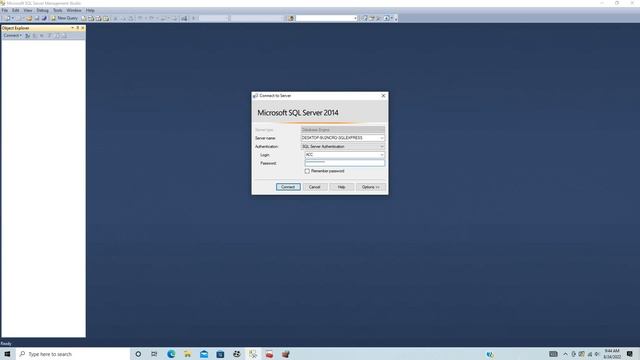Image resolution: width=640 pixels, height=360 pixels.
Task: Click the Cancel button in the dialog
Action: coord(315,187)
